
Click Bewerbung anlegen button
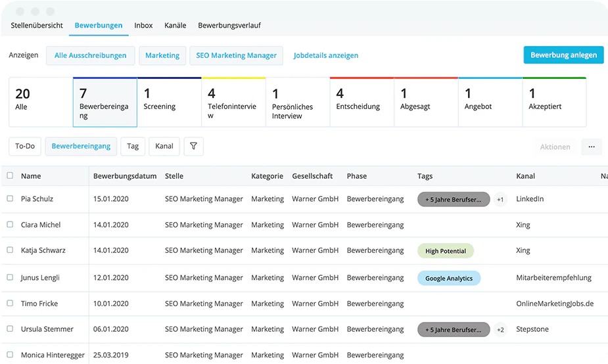[x=563, y=55]
